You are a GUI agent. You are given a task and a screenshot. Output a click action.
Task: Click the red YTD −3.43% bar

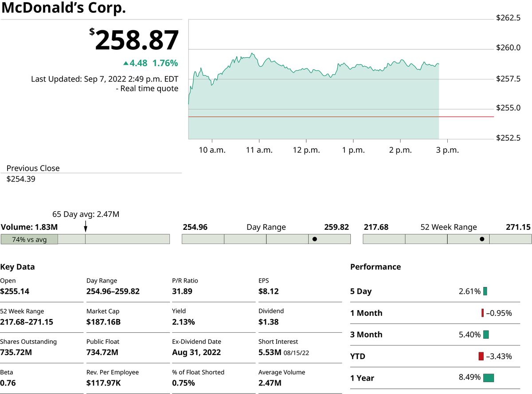[481, 356]
